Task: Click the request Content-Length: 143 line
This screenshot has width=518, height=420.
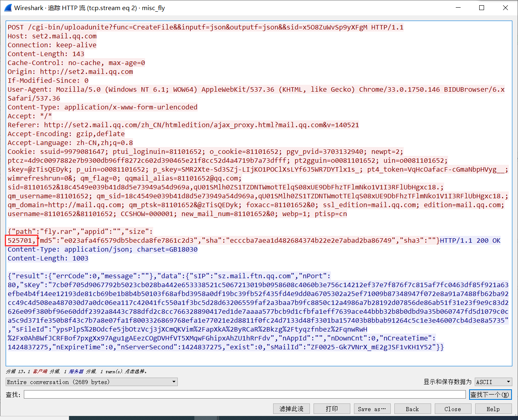Action: pyautogui.click(x=46, y=54)
